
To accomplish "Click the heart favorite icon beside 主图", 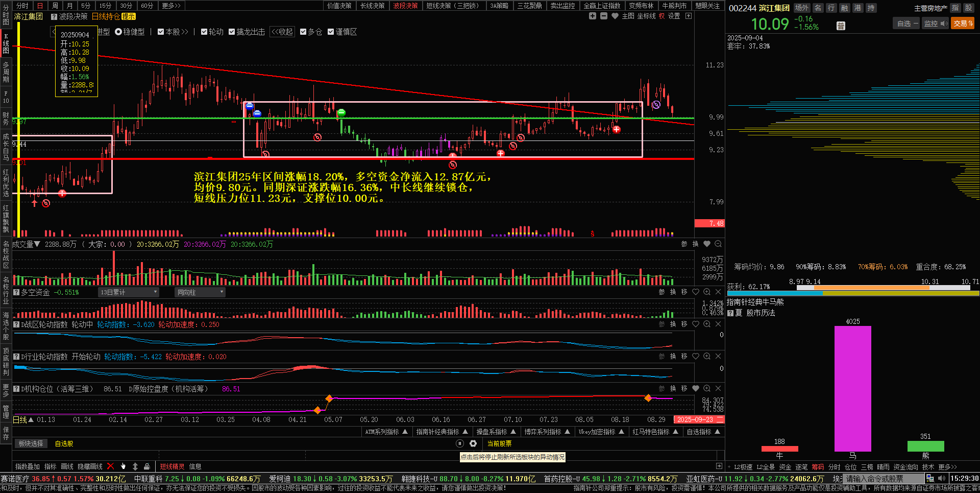I will 615,16.
